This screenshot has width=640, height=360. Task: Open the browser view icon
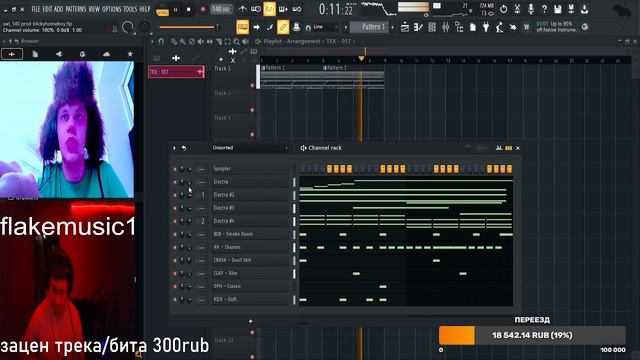[x=459, y=27]
